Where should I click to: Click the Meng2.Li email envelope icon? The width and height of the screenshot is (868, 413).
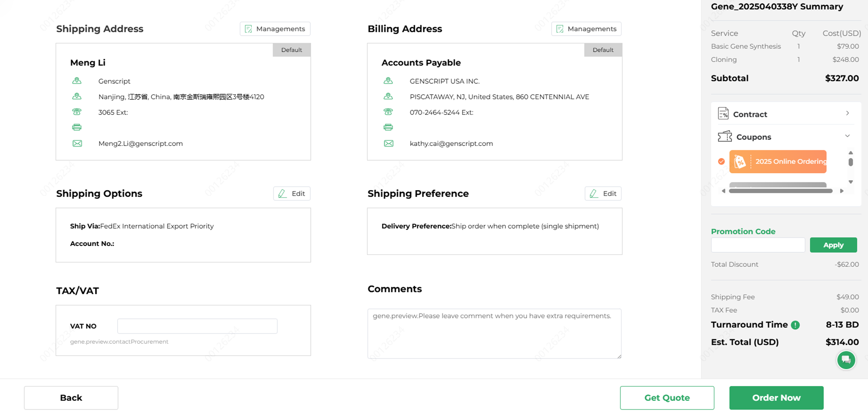tap(77, 144)
